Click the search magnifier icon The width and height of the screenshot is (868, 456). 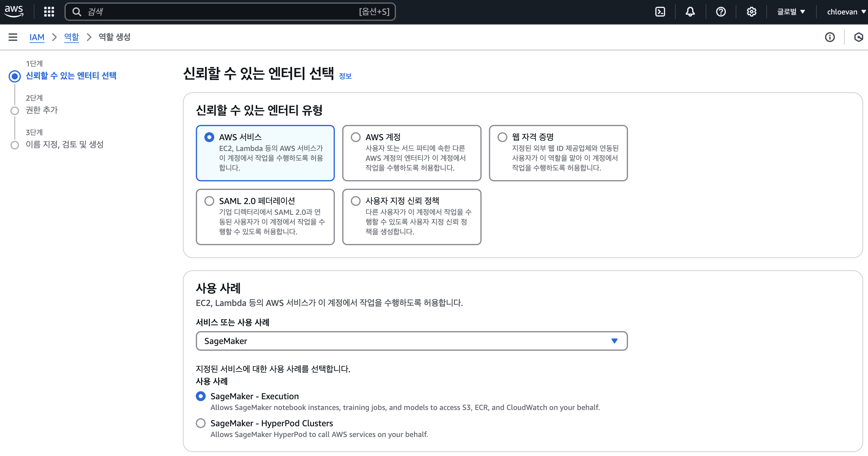[77, 12]
